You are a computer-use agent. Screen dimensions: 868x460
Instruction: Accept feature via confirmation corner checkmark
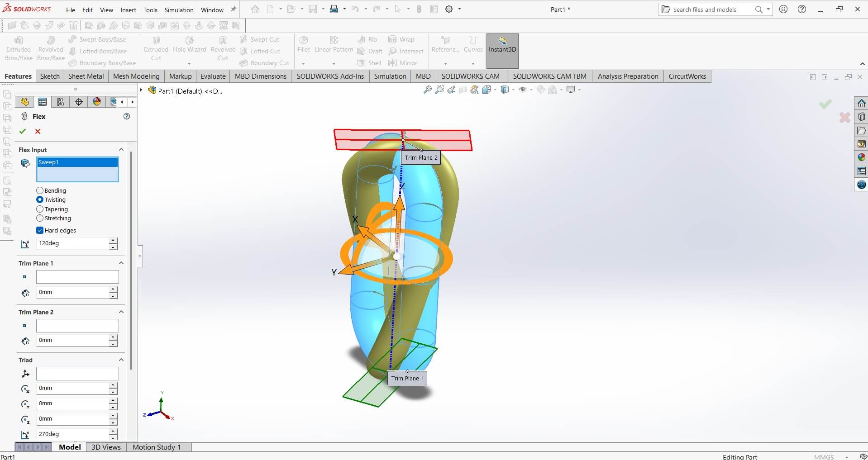tap(825, 104)
